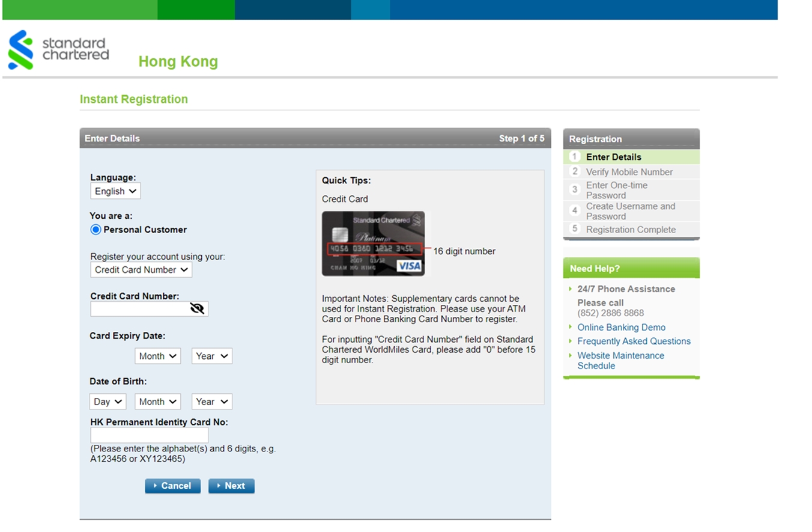Click the Standard Chartered logo
812x532 pixels.
(x=58, y=50)
